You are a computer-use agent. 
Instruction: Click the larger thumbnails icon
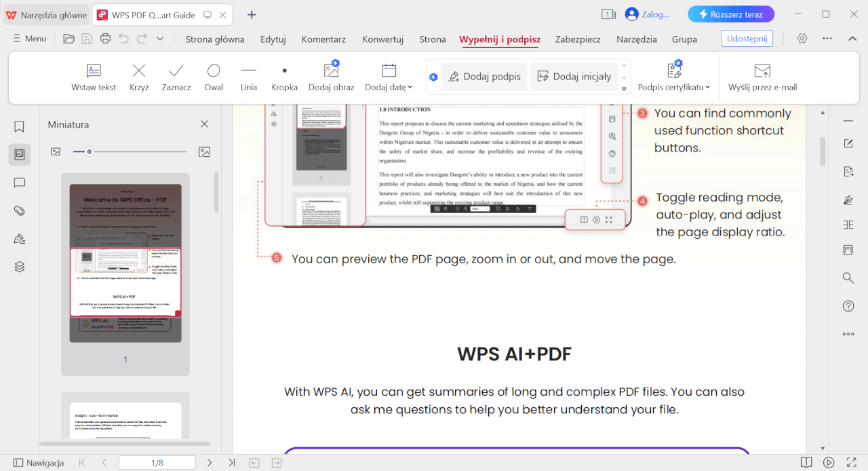pyautogui.click(x=204, y=152)
